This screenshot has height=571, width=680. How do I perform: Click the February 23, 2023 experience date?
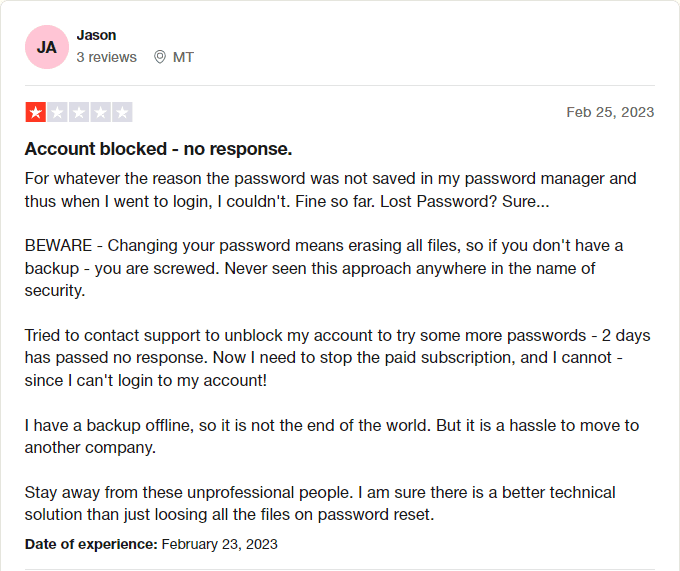pyautogui.click(x=219, y=544)
